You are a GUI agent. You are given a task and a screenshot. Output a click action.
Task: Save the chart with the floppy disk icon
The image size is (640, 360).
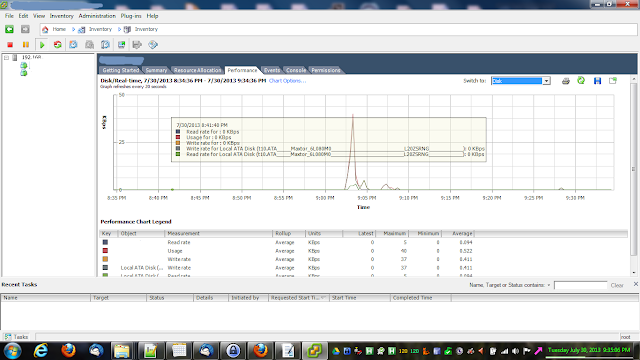pyautogui.click(x=598, y=81)
